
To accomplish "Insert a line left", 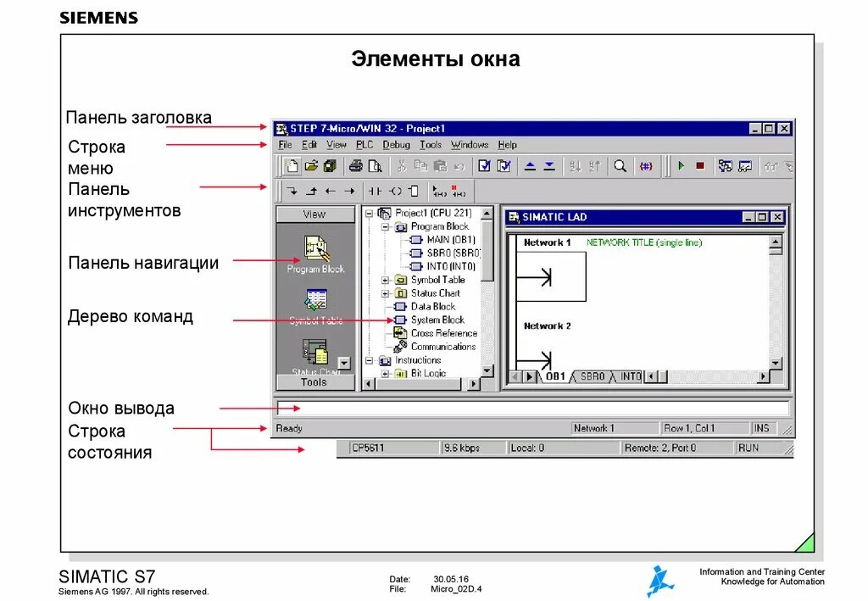I will point(331,192).
